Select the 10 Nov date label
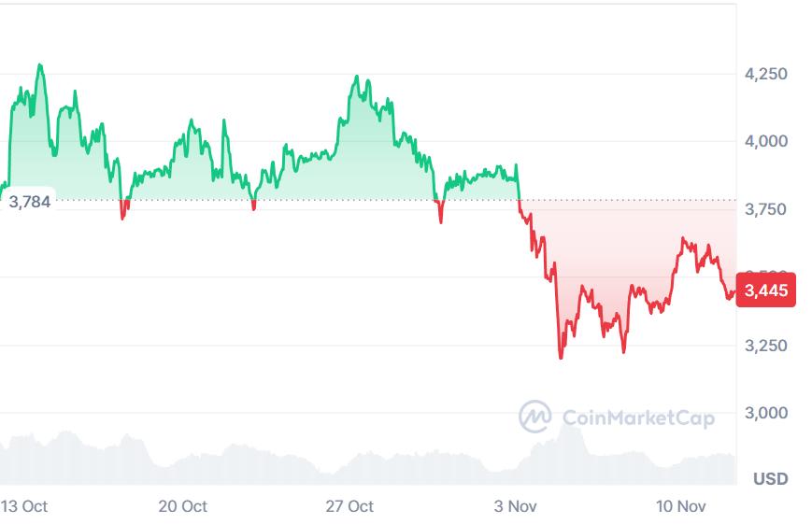812x524 pixels. [680, 506]
